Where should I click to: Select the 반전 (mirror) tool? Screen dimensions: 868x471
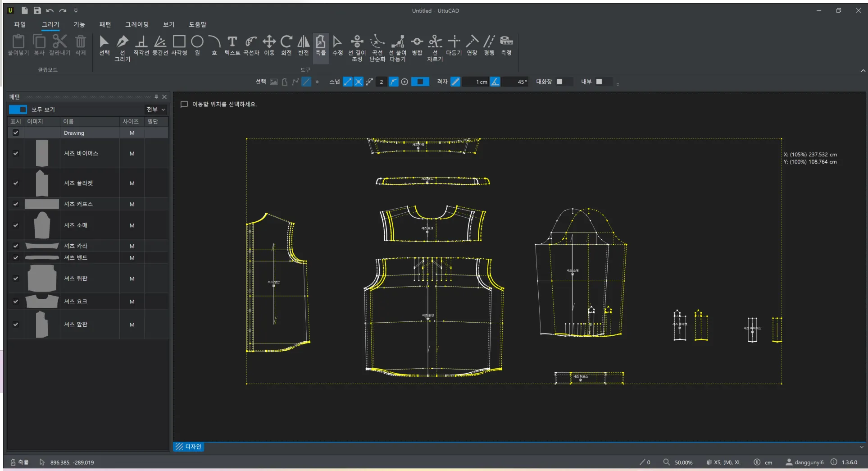coord(303,45)
